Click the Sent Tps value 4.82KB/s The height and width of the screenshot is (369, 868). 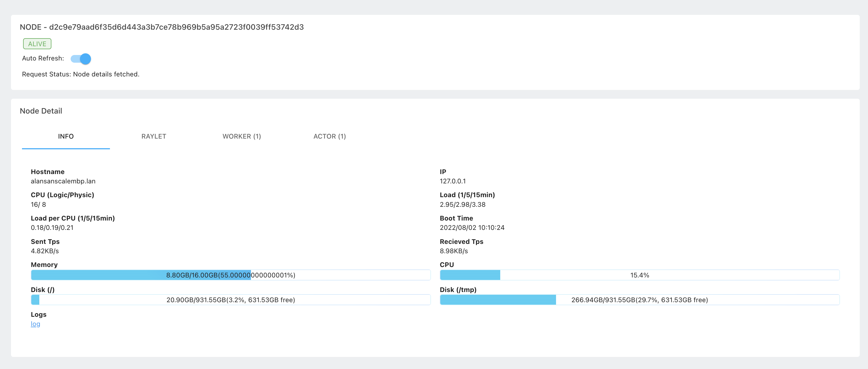tap(45, 251)
